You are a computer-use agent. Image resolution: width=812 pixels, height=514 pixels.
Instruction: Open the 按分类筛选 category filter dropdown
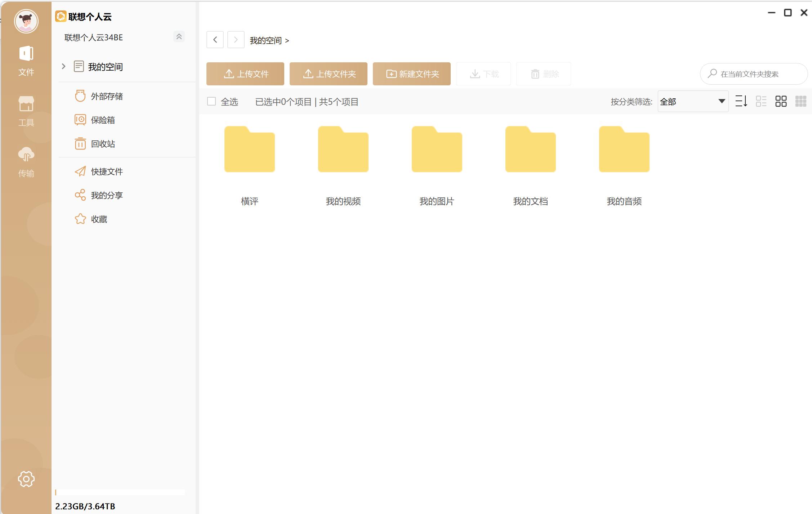point(692,102)
